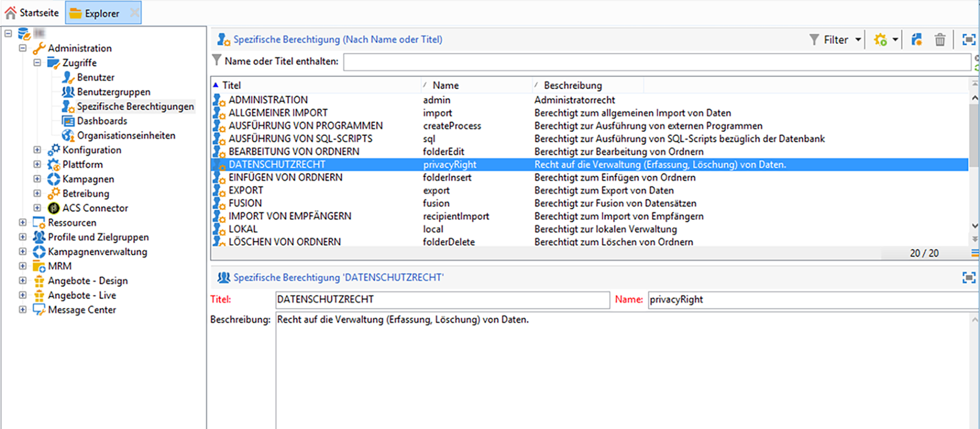This screenshot has height=429, width=980.
Task: Select the EINFÜGEN VON ORDNERN row
Action: (x=590, y=177)
